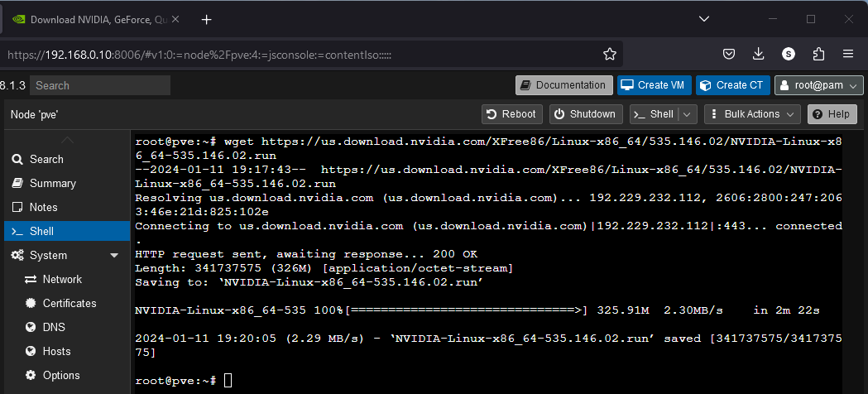This screenshot has height=394, width=868.
Task: Click the 'Length: 341737575 (326M)' line
Action: tap(324, 268)
